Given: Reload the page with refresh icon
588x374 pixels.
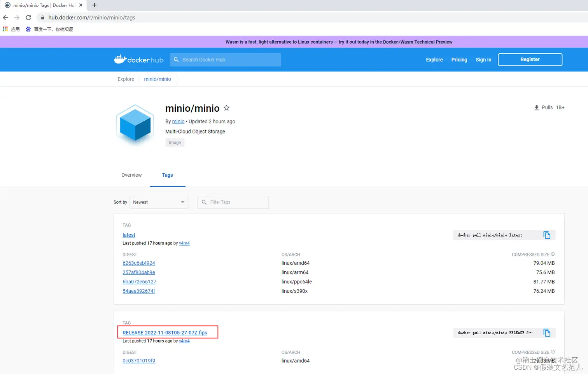Looking at the screenshot, I should pos(28,18).
